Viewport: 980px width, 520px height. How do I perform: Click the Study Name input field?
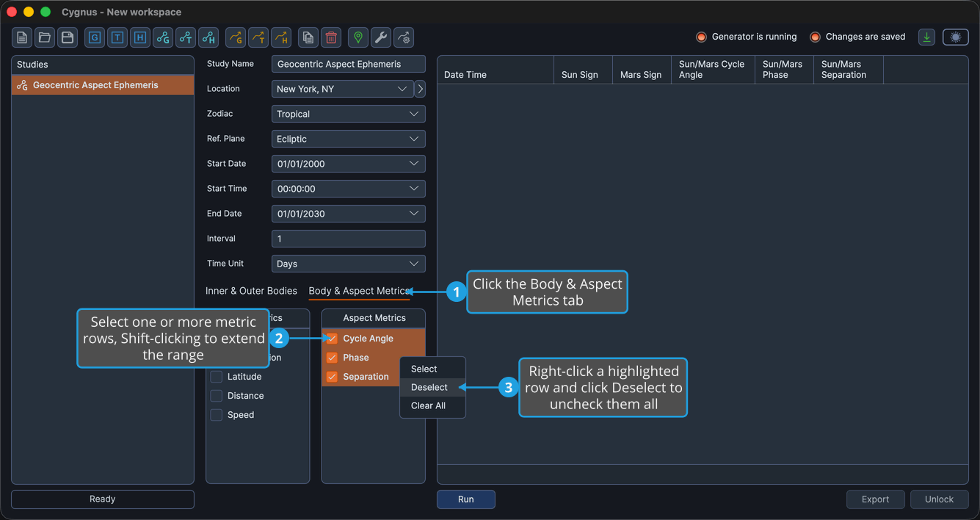click(x=349, y=64)
